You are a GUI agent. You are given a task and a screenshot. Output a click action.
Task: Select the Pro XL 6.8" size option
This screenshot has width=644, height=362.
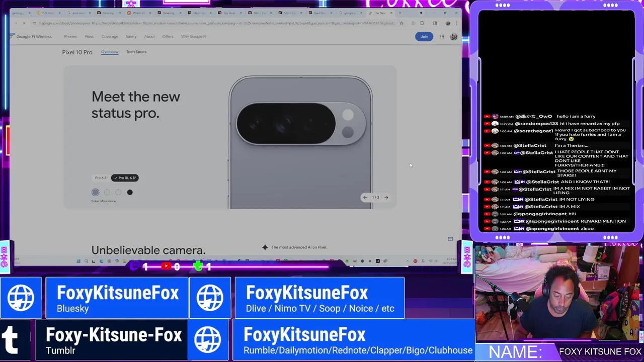coord(125,178)
